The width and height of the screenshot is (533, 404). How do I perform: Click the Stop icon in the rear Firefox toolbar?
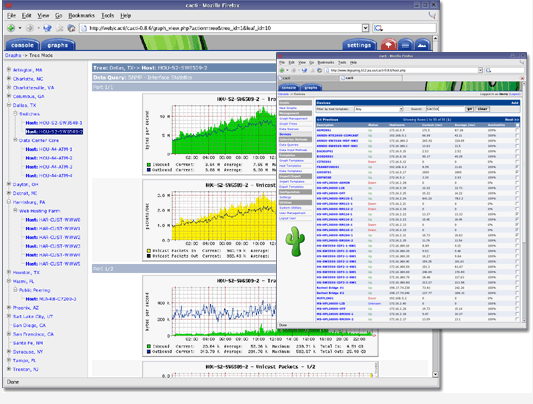coord(60,28)
